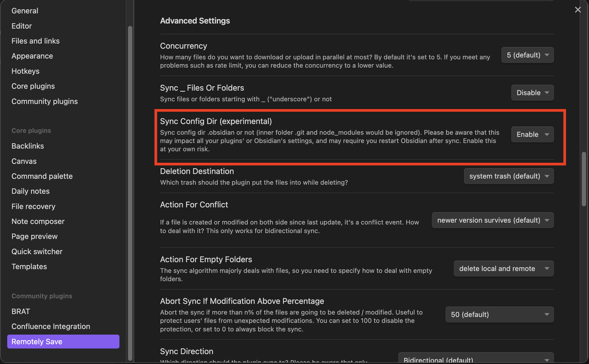Select Files and links settings
Screen dimensions: 589x364
(x=36, y=41)
